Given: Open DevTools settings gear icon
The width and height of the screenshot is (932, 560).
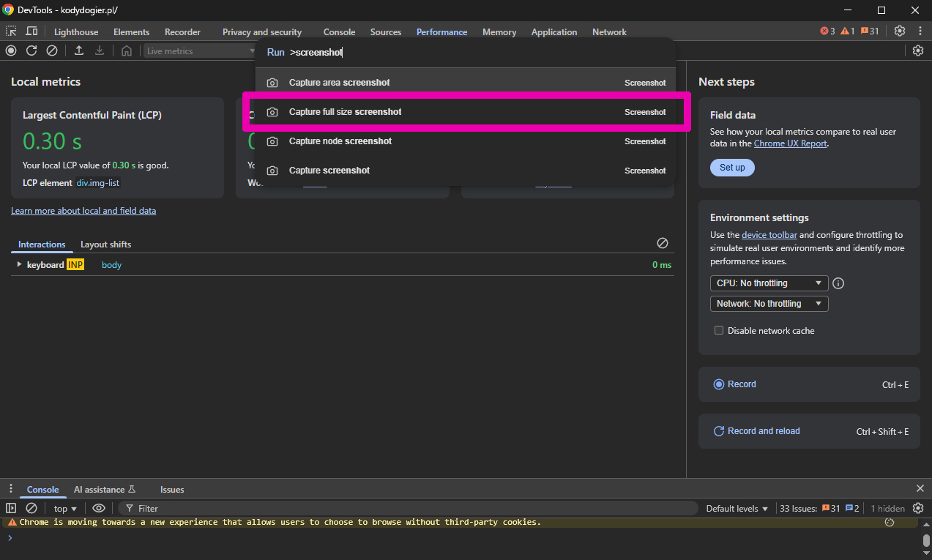Looking at the screenshot, I should (x=900, y=31).
